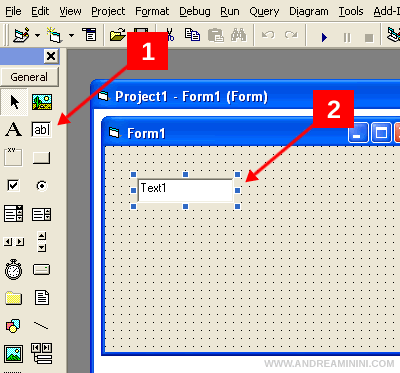The image size is (400, 373).
Task: Open the File menu
Action: 13,11
